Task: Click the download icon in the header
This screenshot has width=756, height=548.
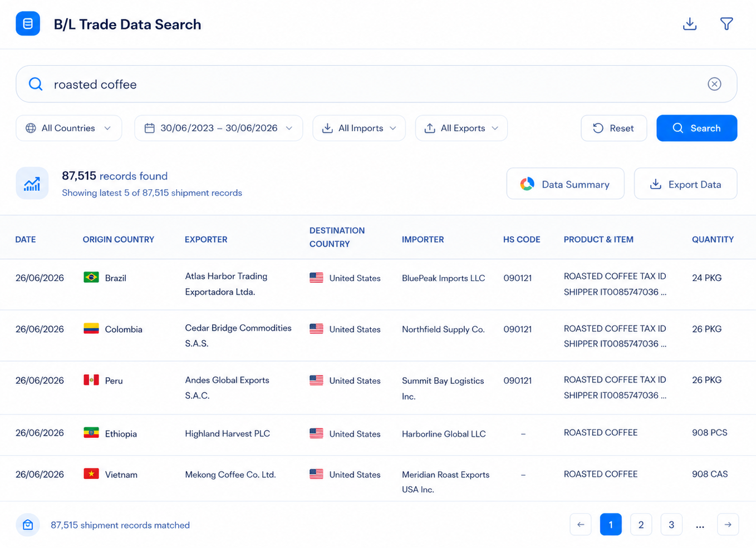Action: pos(690,24)
